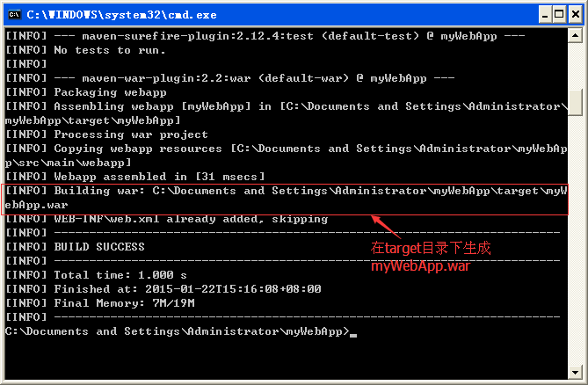
Task: Click the red annotation text myWebApp.war
Action: pyautogui.click(x=420, y=266)
